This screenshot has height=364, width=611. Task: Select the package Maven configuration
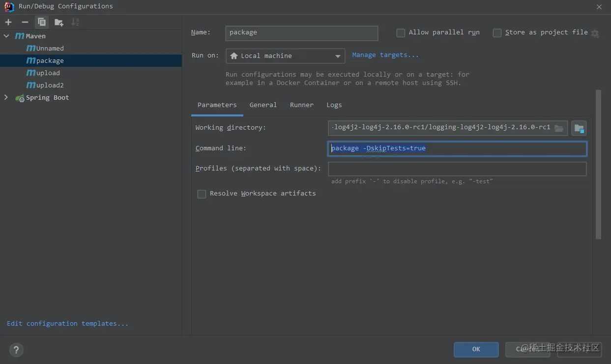(91, 60)
